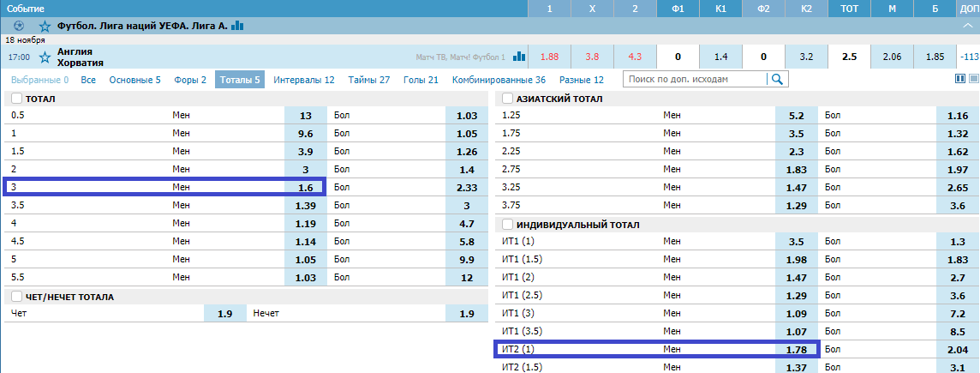Pick ИТ2 (1.5) over odds 3.1
Viewport: 980px width, 373px height.
pos(958,366)
